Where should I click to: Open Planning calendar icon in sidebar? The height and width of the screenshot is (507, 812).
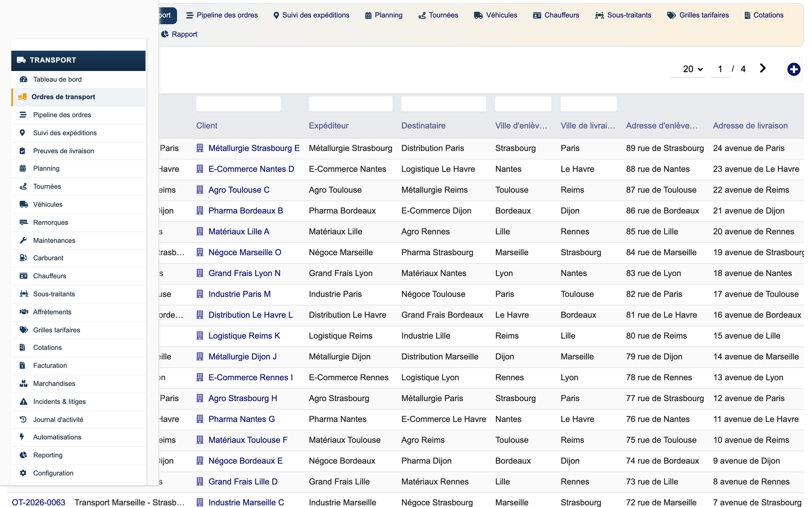[x=23, y=168]
